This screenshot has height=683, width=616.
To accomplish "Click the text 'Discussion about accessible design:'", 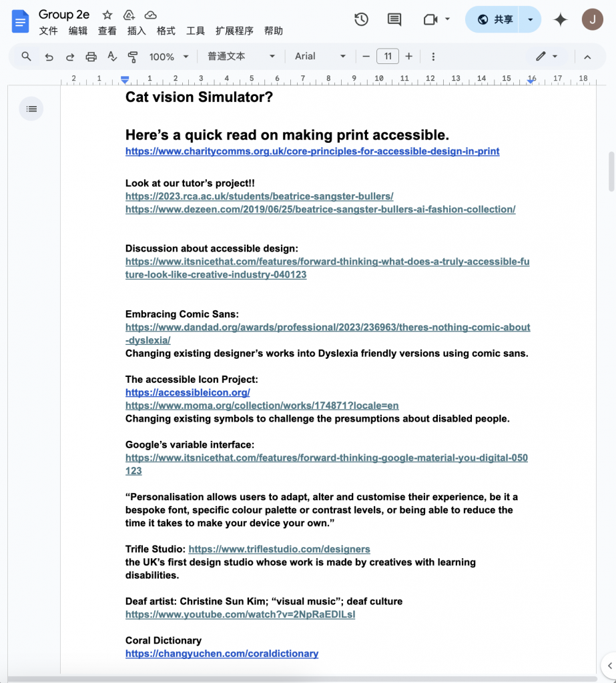I will point(212,249).
